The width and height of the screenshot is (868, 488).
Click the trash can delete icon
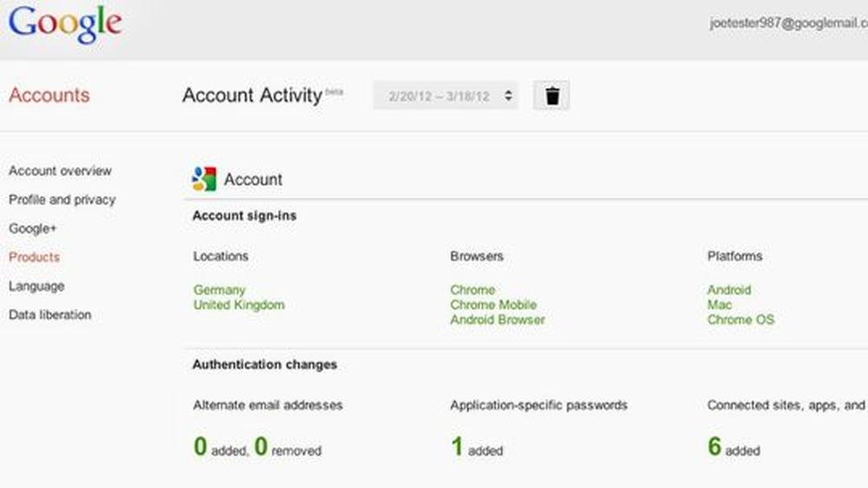551,96
